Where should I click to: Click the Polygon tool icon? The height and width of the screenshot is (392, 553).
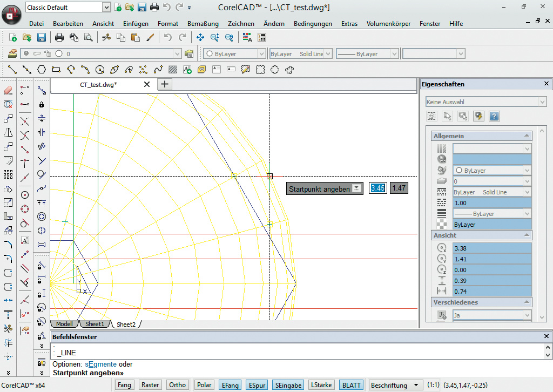coord(42,69)
